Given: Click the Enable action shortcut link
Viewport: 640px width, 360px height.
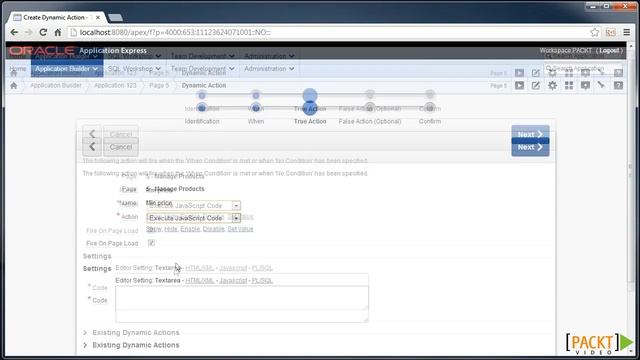Looking at the screenshot, I should click(190, 229).
